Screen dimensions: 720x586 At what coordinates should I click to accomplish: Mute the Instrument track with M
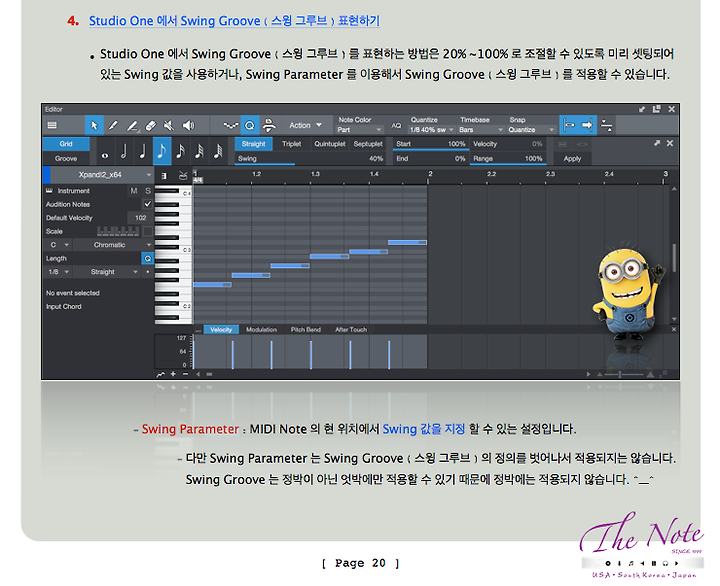coord(134,191)
